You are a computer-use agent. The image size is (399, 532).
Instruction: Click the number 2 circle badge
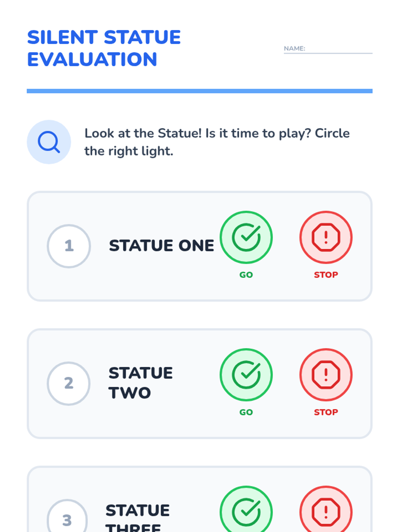(69, 383)
